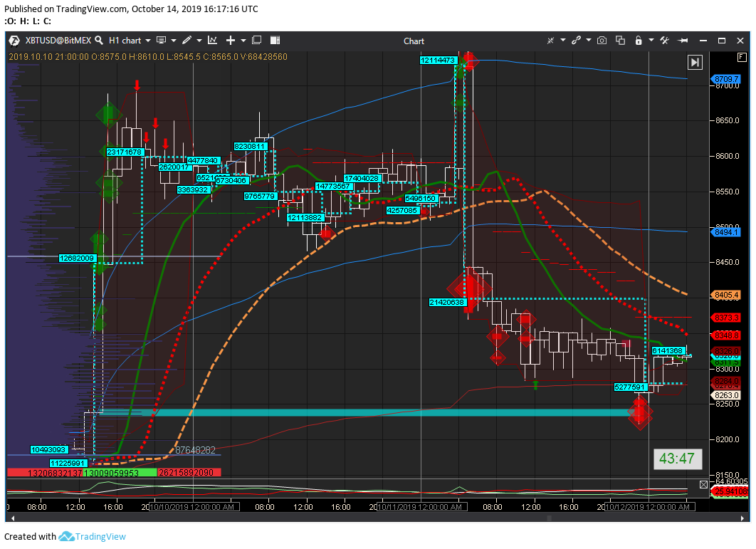Open symbol search with magnifier icon

point(99,40)
